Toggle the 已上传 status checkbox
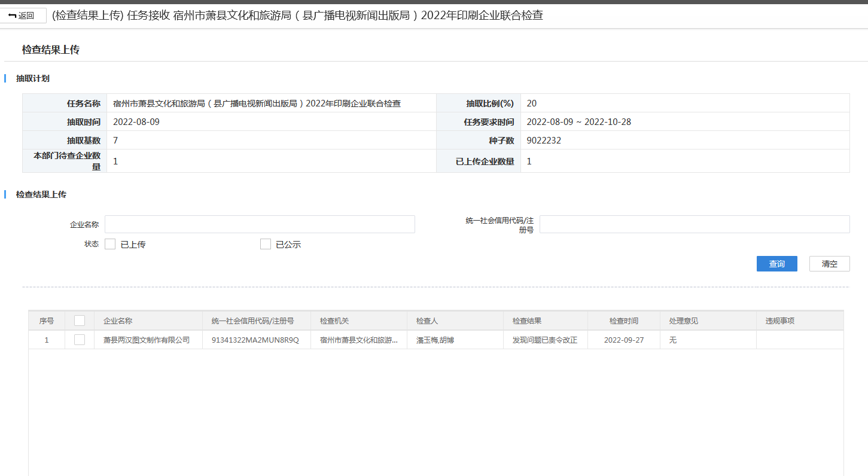Screen dimensions: 868x476 coord(110,244)
